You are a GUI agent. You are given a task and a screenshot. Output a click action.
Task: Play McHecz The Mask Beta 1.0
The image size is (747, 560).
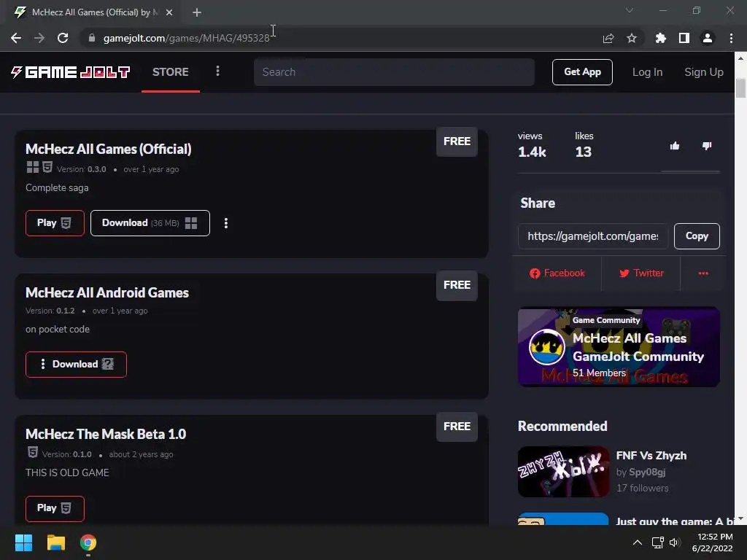tap(55, 508)
